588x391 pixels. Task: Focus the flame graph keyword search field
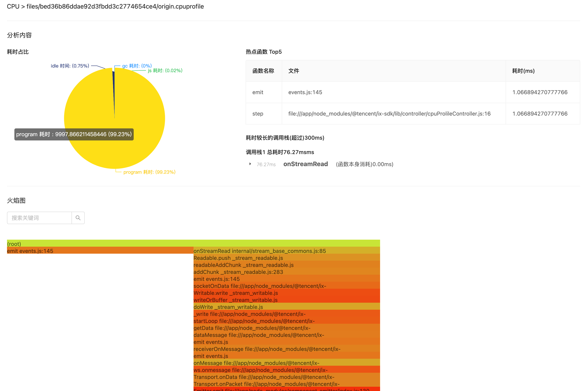tap(39, 218)
